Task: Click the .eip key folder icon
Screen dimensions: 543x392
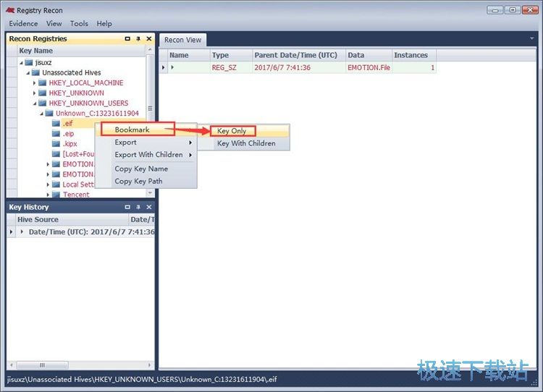Action: point(56,134)
